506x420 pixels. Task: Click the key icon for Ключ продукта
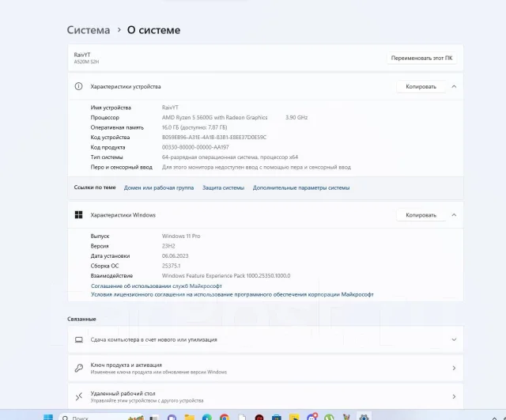point(79,368)
